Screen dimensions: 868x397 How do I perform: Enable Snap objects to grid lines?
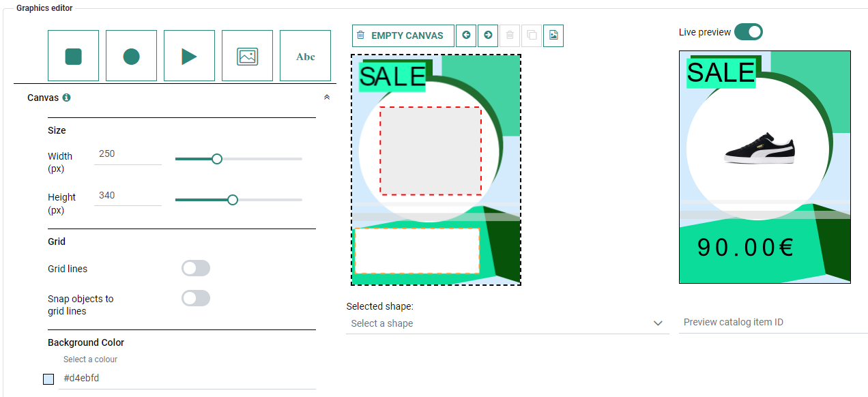click(x=196, y=298)
